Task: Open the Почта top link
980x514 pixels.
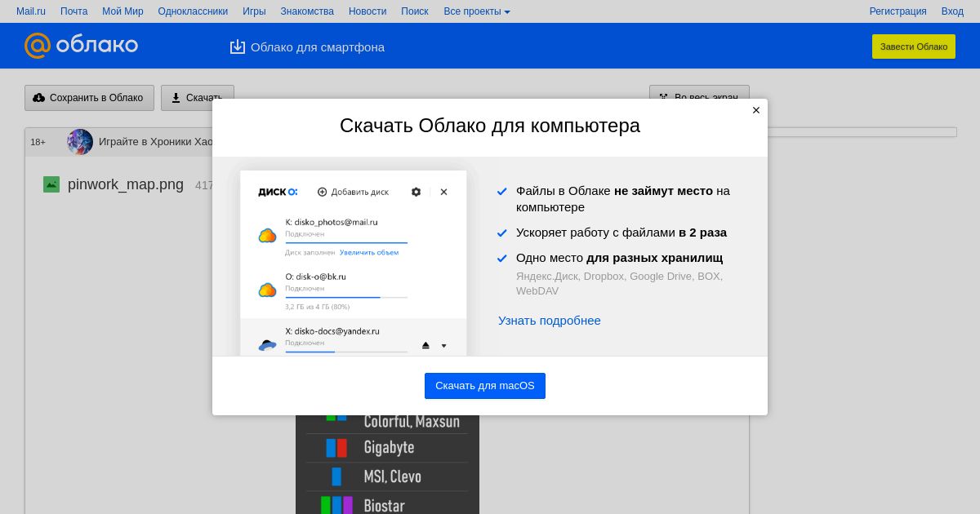Action: (x=73, y=11)
